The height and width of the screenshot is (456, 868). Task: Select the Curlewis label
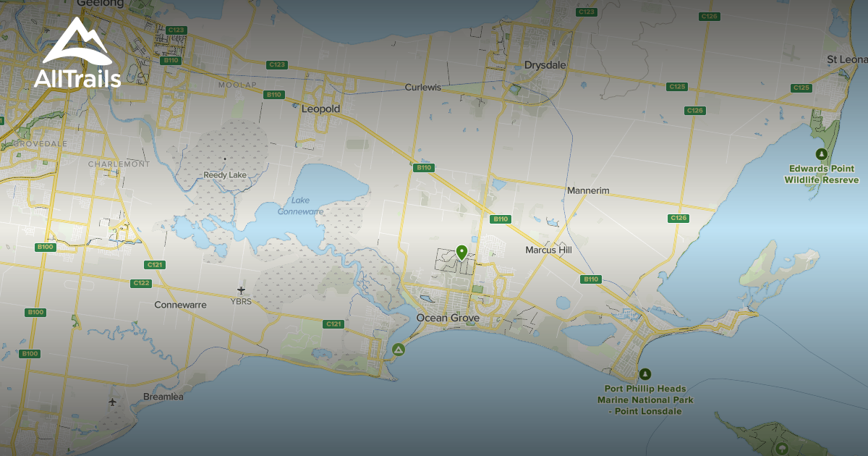[x=422, y=88]
